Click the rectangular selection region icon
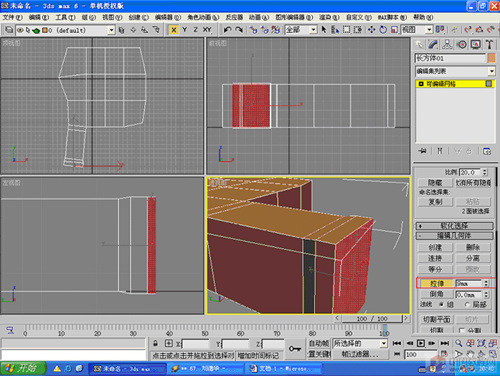The width and height of the screenshot is (500, 376). point(347,30)
